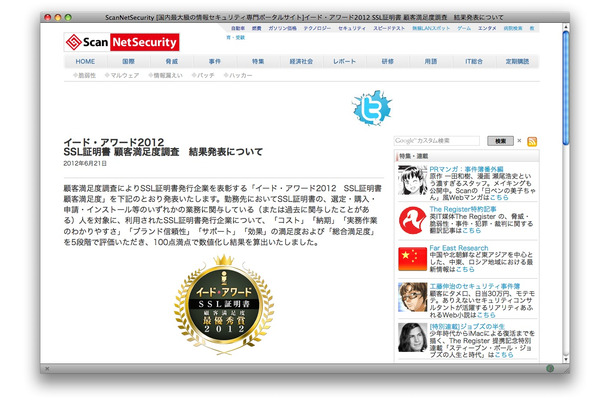The width and height of the screenshot is (610, 400).
Task: Open 工藤伸治のセキュリティ事件簿 headline link
Action: (475, 286)
